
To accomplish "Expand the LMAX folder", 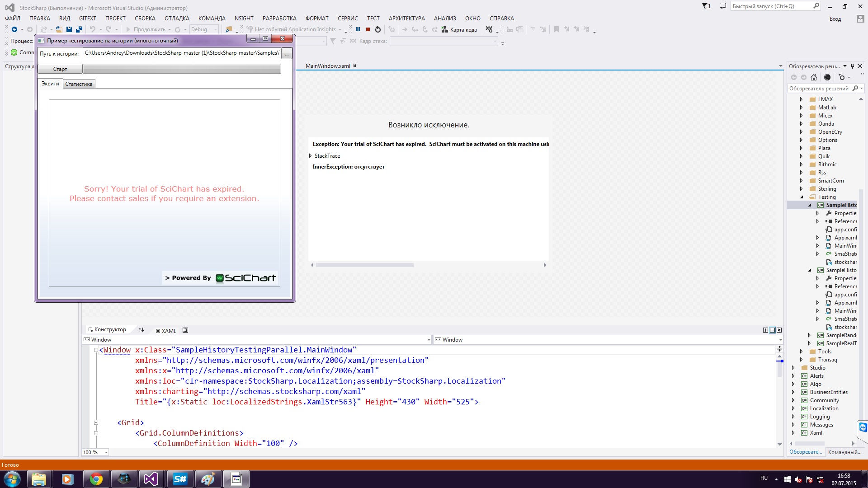I will click(x=801, y=99).
